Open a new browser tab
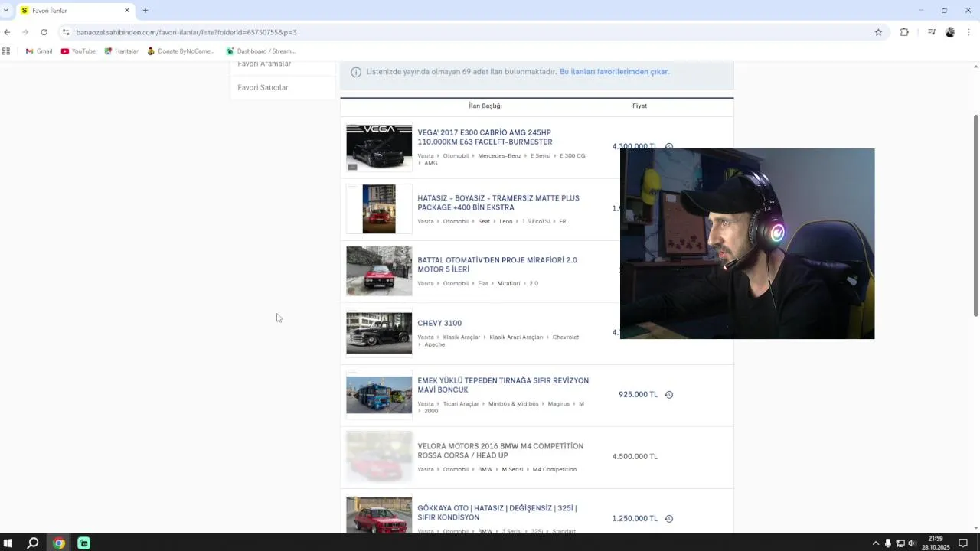 pos(145,10)
